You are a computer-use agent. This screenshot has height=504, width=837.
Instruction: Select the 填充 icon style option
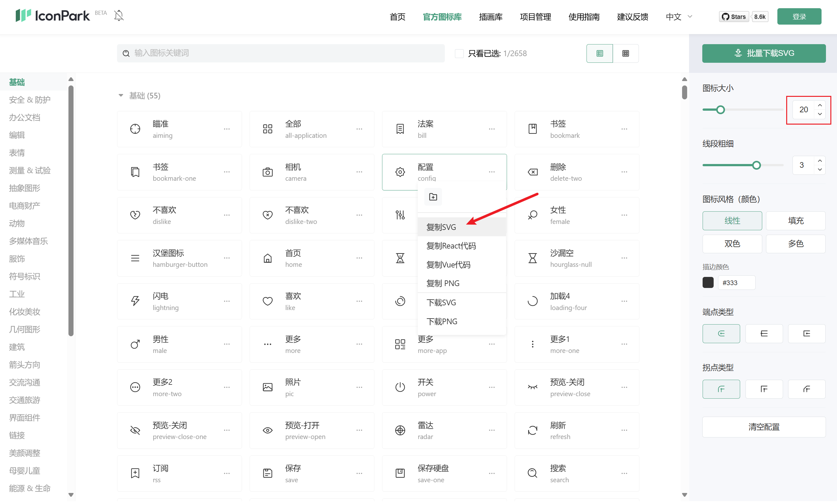tap(795, 221)
